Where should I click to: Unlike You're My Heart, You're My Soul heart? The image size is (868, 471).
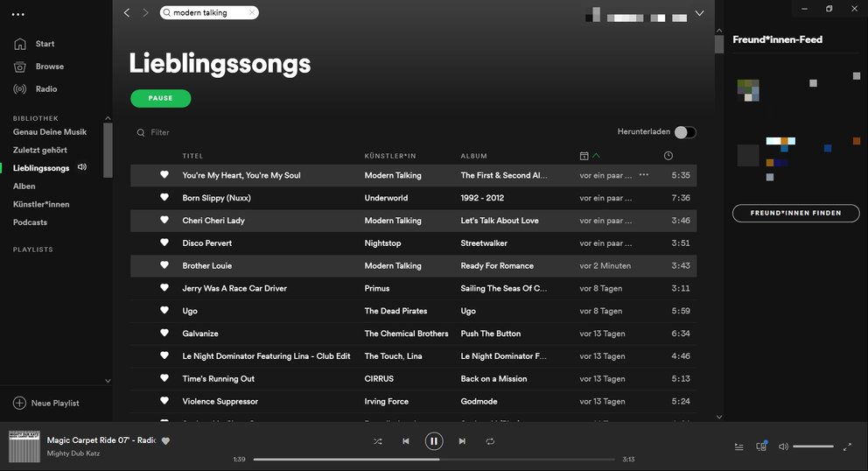[164, 174]
